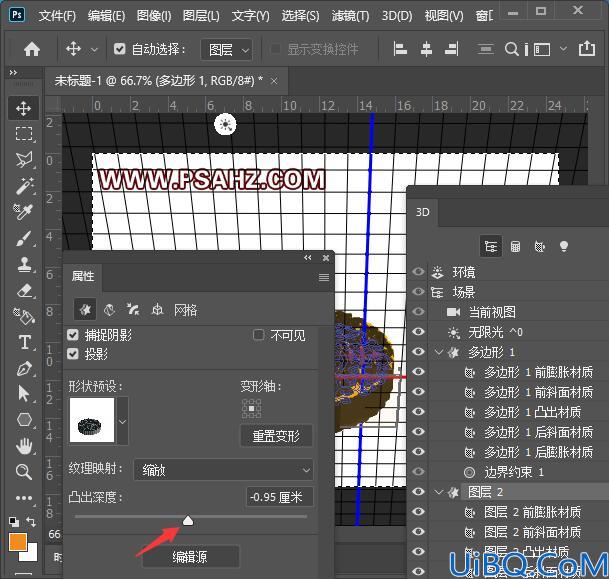Image resolution: width=609 pixels, height=579 pixels.
Task: Select the Eyedropper tool
Action: pyautogui.click(x=23, y=212)
